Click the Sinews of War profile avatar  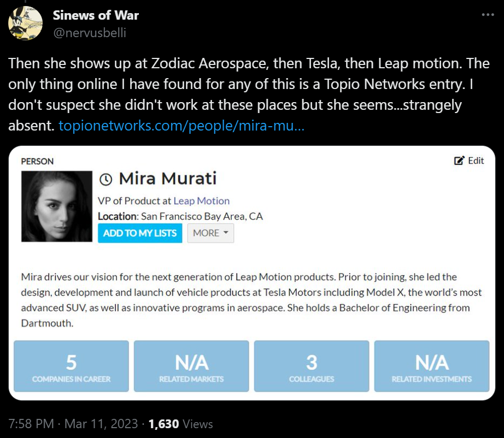tap(25, 23)
